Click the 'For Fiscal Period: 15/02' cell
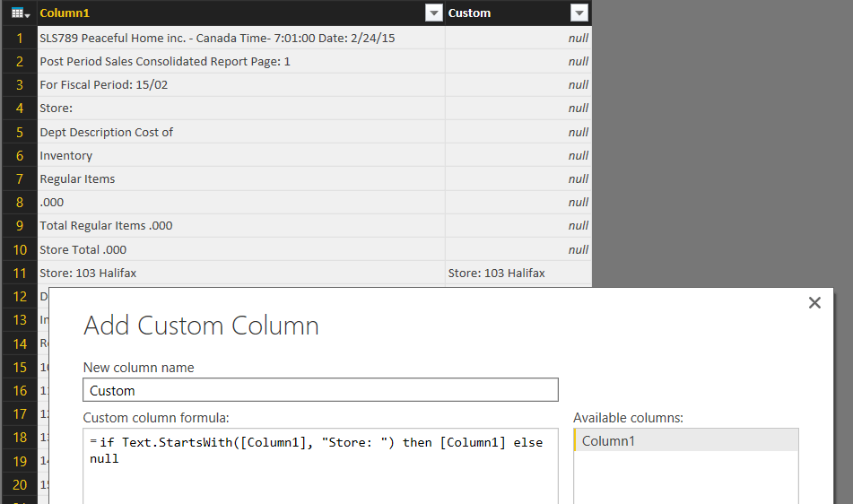This screenshot has width=853, height=504. [240, 84]
